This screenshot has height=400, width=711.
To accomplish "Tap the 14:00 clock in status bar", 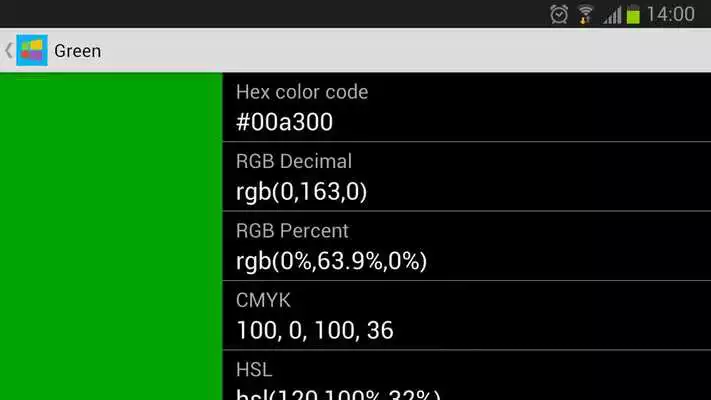I will click(671, 15).
